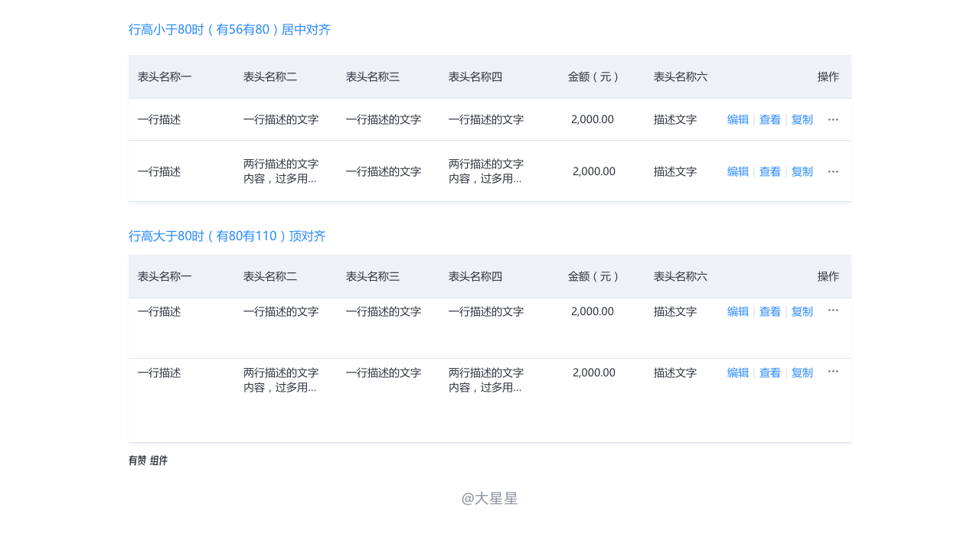This screenshot has height=534, width=980.
Task: Open more actions in top table's first row
Action: [833, 119]
